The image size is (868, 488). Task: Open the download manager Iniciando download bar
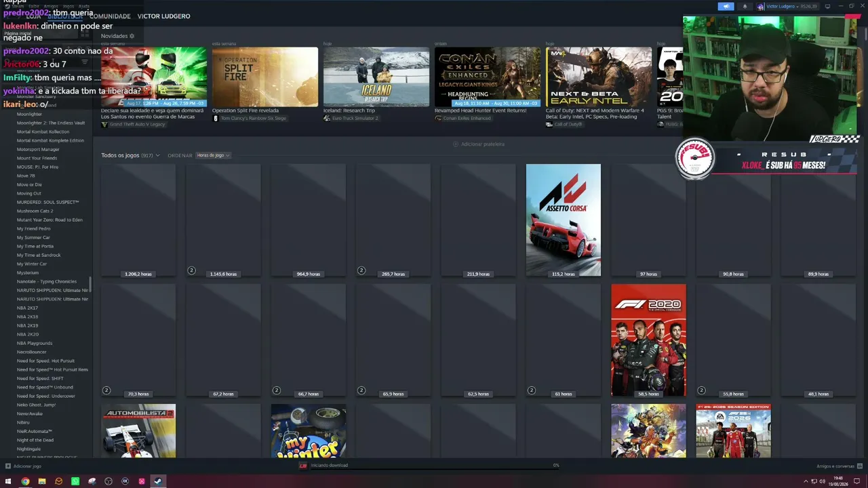[x=431, y=466]
